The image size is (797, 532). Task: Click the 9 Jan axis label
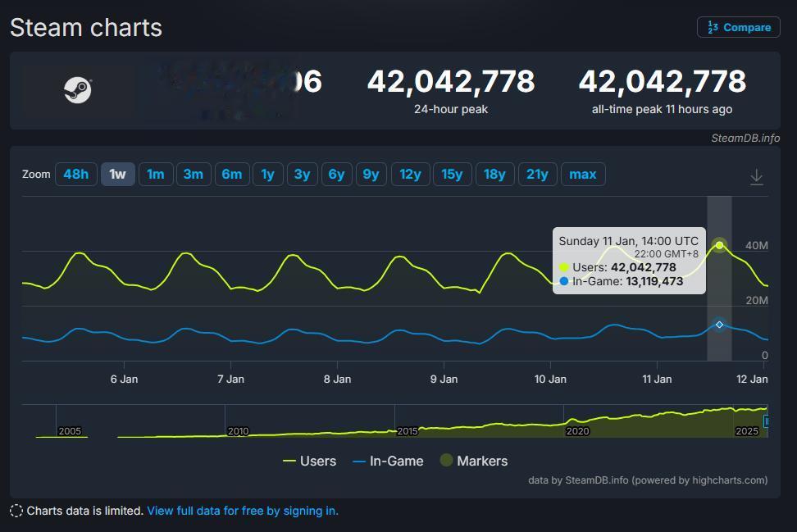pos(444,379)
